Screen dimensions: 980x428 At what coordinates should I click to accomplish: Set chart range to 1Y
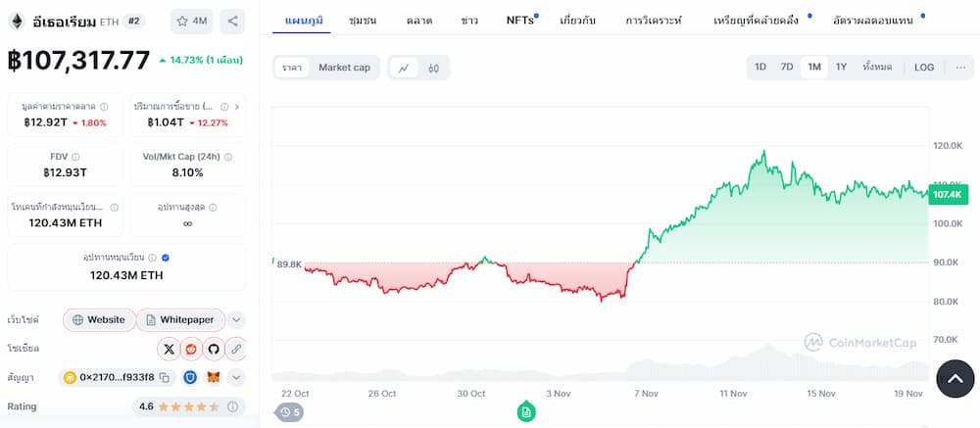tap(841, 68)
